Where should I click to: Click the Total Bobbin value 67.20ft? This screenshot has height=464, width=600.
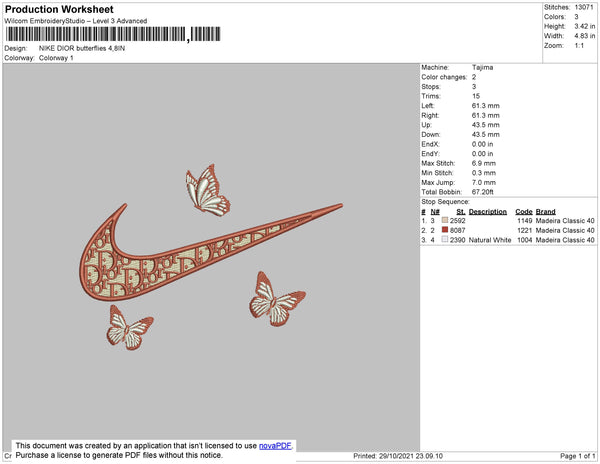[x=483, y=192]
